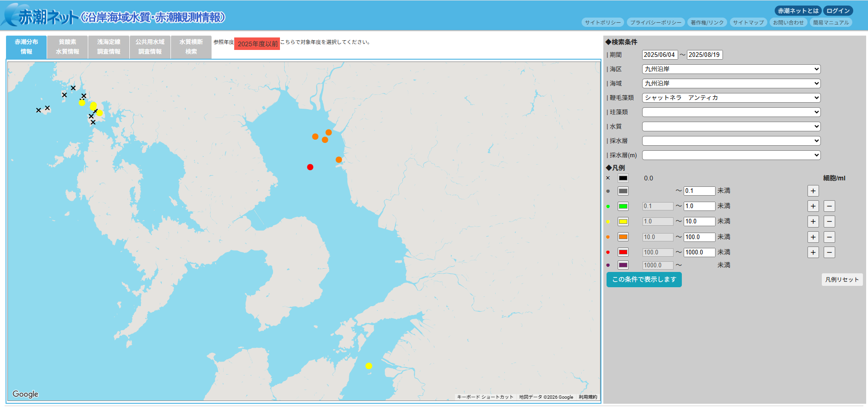The width and height of the screenshot is (868, 407).
Task: Click the yellow marker at the map bottom
Action: (369, 366)
